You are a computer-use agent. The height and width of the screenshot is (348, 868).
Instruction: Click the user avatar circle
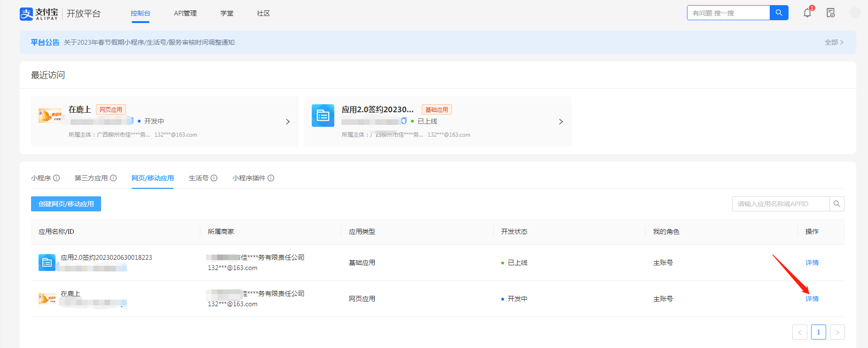[855, 13]
